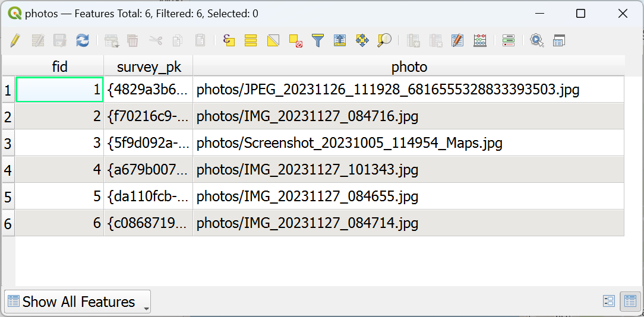644x317 pixels.
Task: Toggle editing mode with the pencil icon
Action: (x=15, y=40)
